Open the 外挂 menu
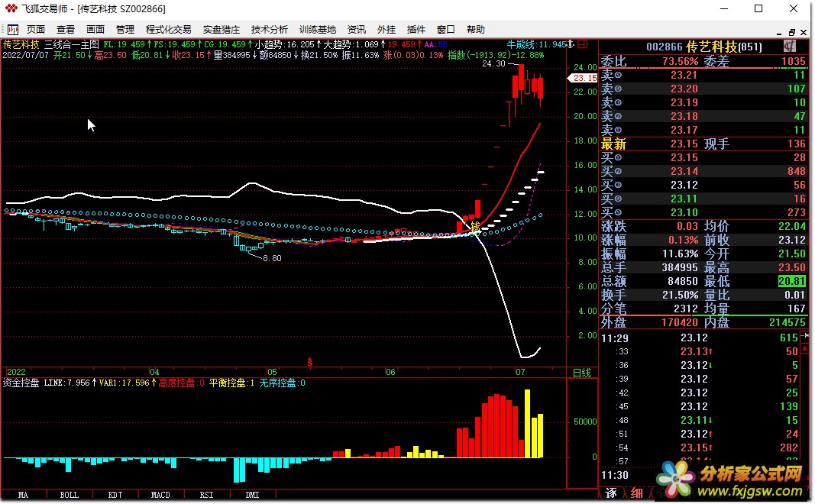The image size is (815, 504). pyautogui.click(x=386, y=30)
